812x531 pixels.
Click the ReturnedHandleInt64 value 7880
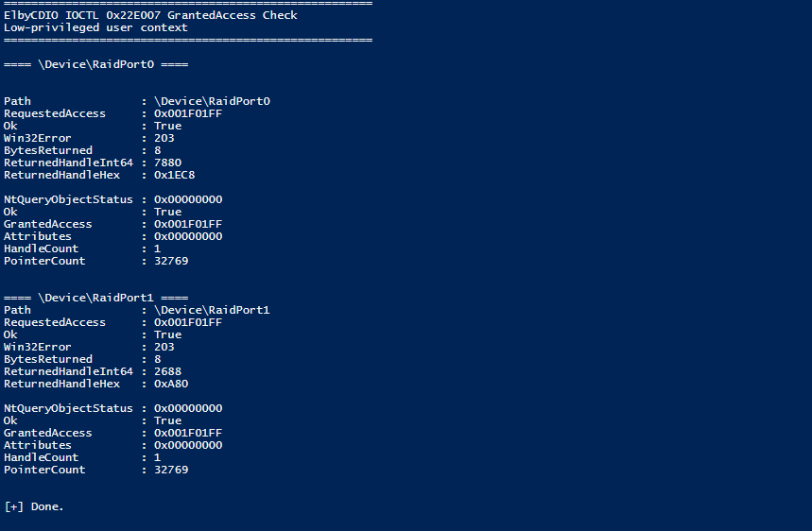(x=167, y=163)
